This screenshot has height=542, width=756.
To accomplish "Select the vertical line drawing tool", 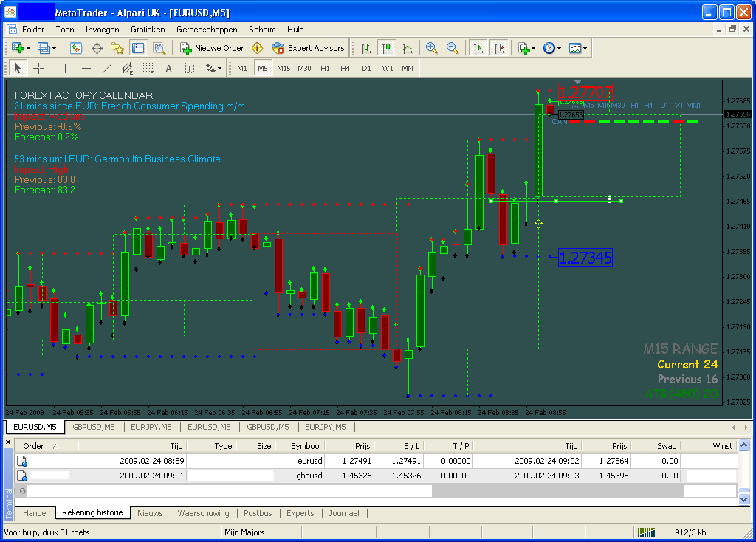I will [x=65, y=69].
